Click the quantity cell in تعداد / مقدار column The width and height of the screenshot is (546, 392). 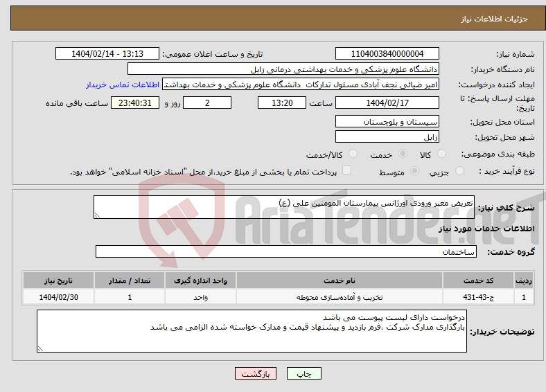click(x=130, y=297)
